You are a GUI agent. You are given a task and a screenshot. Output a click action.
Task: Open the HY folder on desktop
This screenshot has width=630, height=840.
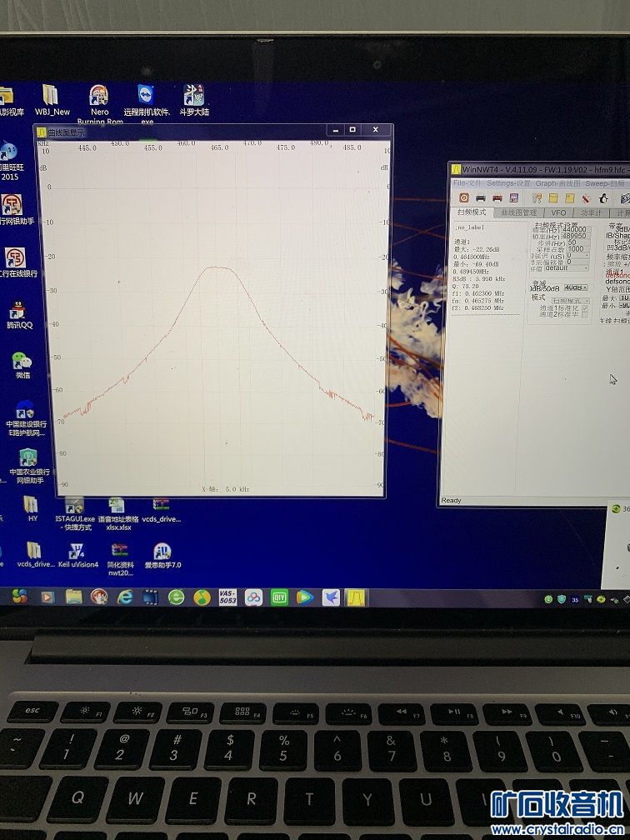click(x=32, y=508)
